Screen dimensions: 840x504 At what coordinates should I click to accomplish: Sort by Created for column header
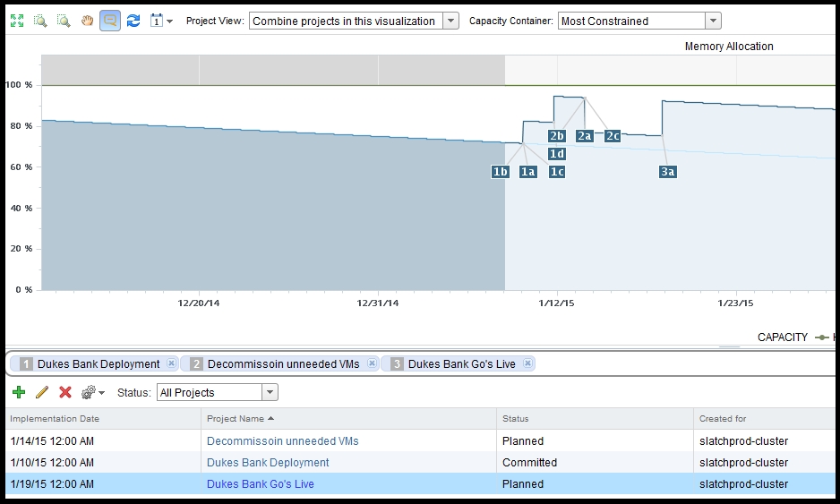[x=765, y=418]
